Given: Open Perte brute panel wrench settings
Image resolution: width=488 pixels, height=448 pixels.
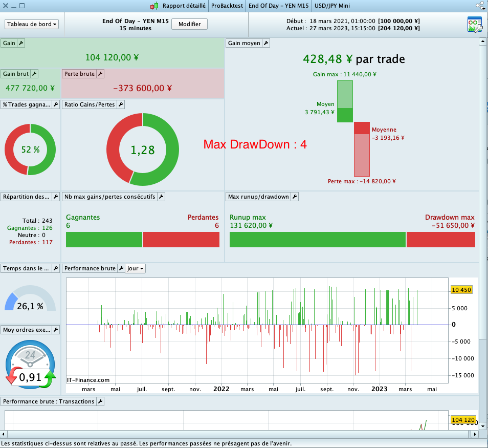Looking at the screenshot, I should pyautogui.click(x=100, y=74).
